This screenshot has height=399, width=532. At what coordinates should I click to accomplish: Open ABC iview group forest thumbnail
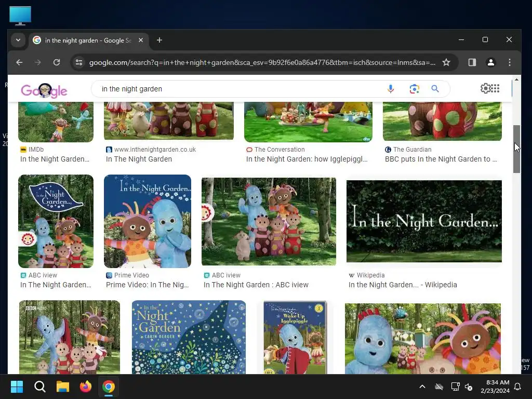[x=269, y=221]
